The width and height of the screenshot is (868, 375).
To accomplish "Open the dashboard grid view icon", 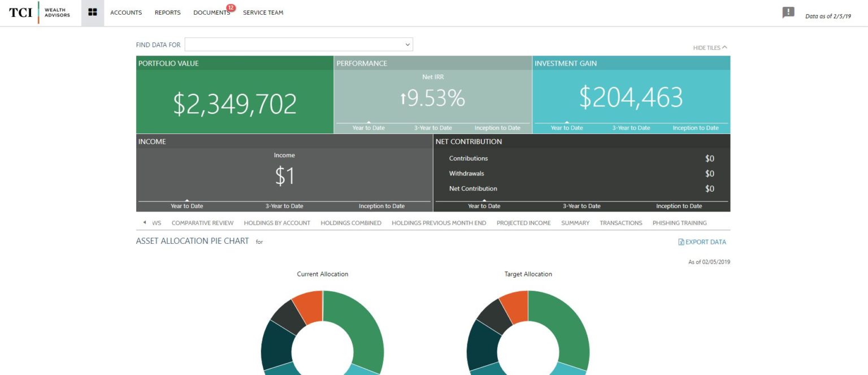I will coord(92,12).
